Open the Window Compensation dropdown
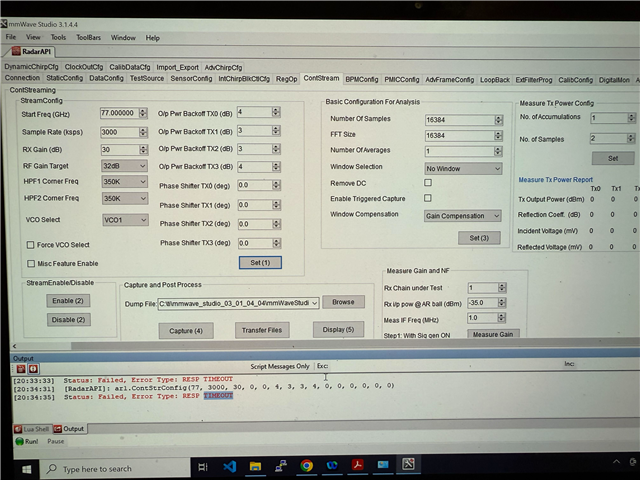Screen dimensions: 640x480 click(462, 216)
